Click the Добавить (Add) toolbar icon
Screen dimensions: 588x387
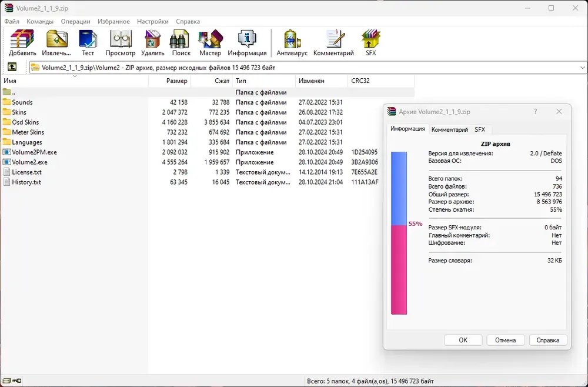(x=22, y=39)
